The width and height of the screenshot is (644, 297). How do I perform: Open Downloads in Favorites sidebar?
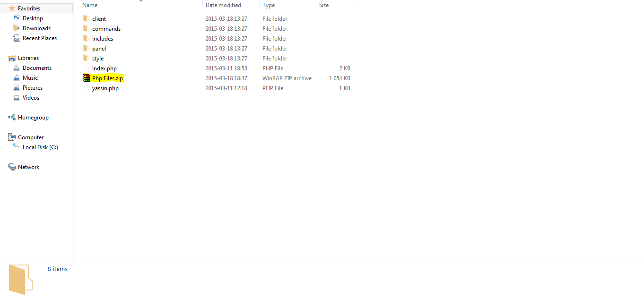tap(36, 28)
